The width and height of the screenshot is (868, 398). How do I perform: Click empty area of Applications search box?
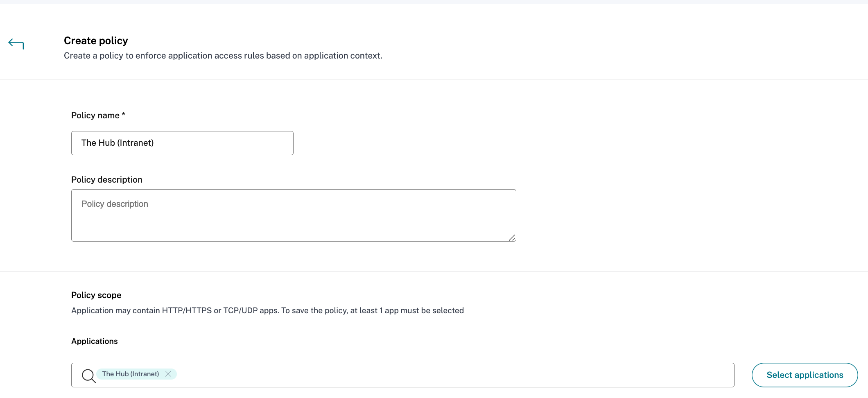point(450,375)
